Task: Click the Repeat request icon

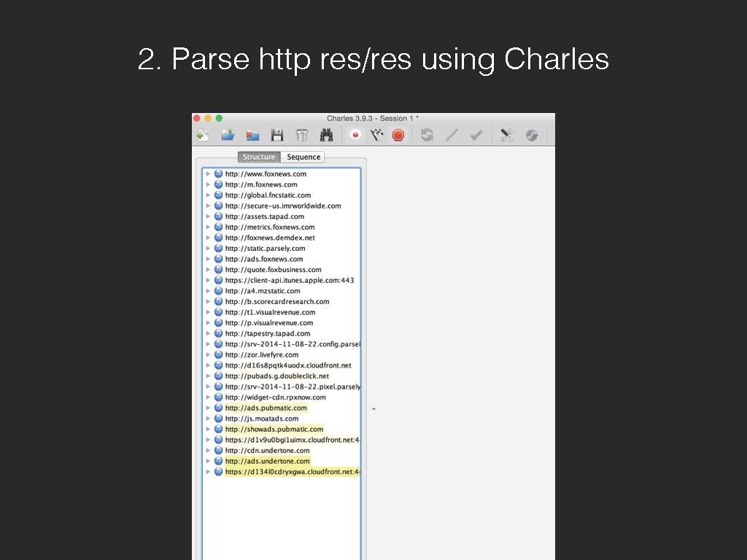Action: [x=427, y=135]
